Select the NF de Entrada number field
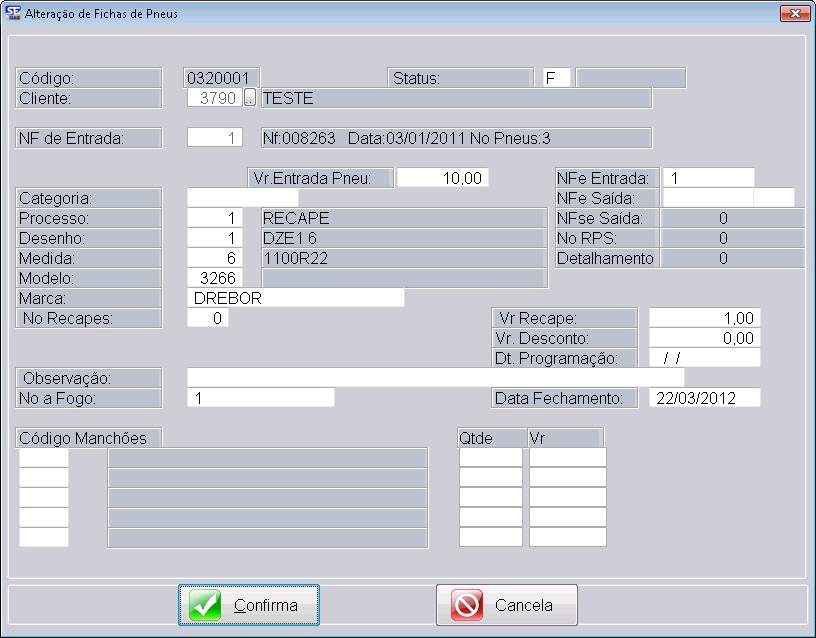The width and height of the screenshot is (816, 638). point(215,138)
